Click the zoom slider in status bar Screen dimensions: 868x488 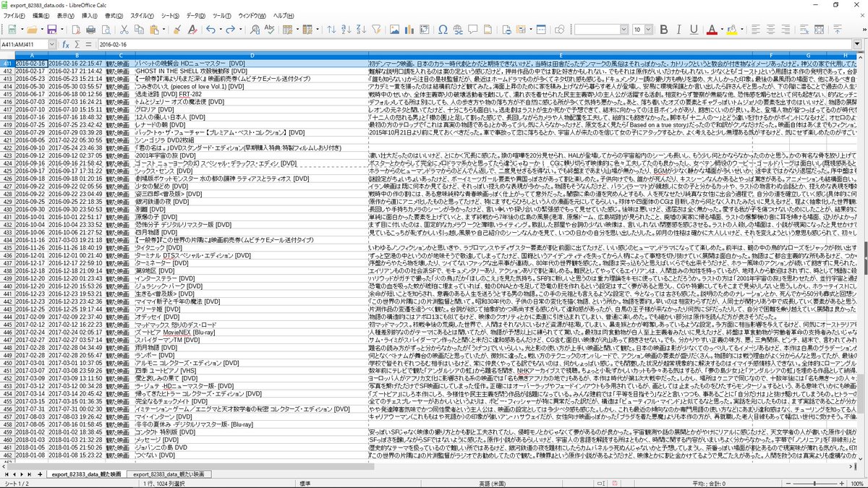[814, 484]
